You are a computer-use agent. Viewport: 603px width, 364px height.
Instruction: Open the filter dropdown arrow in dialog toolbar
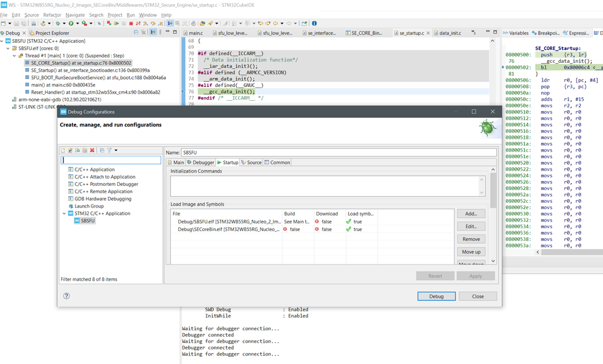116,150
